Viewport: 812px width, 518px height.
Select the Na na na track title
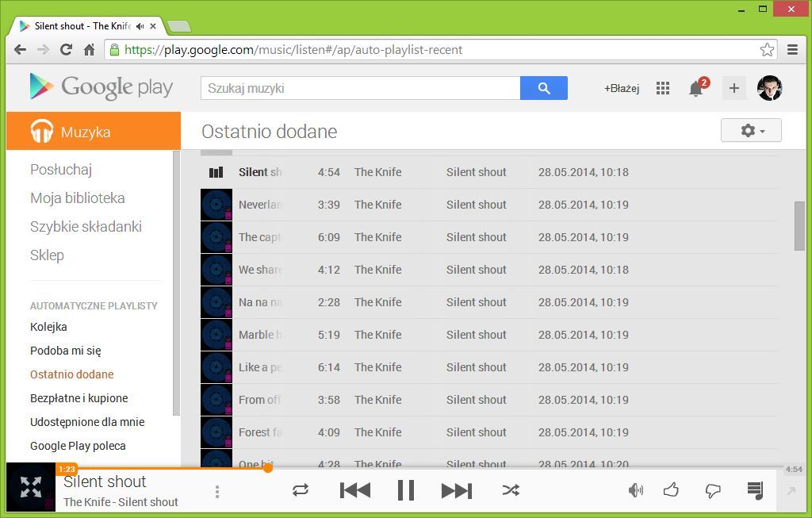click(x=260, y=302)
